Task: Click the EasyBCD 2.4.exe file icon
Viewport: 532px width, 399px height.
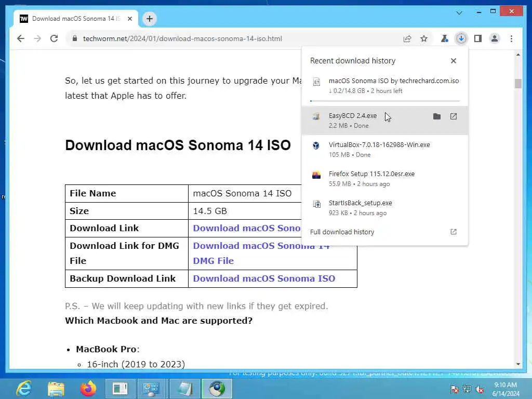Action: point(316,116)
